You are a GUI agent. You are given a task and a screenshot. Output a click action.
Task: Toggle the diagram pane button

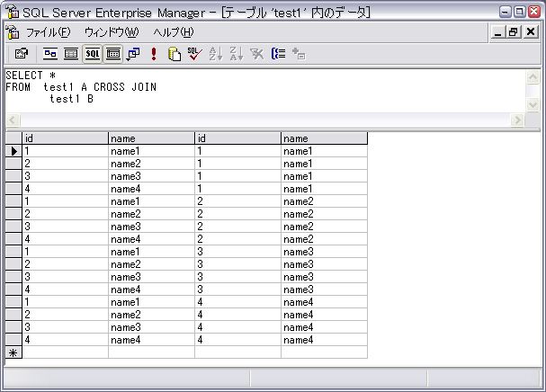pos(51,54)
